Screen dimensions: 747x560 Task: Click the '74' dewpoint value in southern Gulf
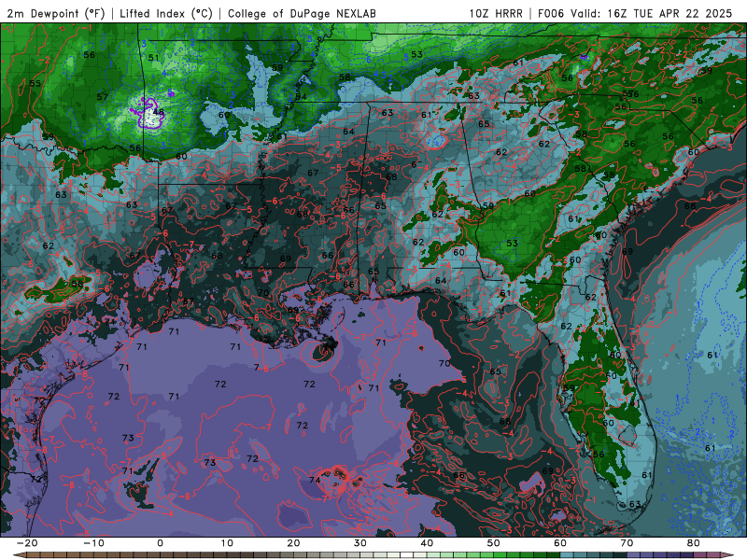[315, 480]
